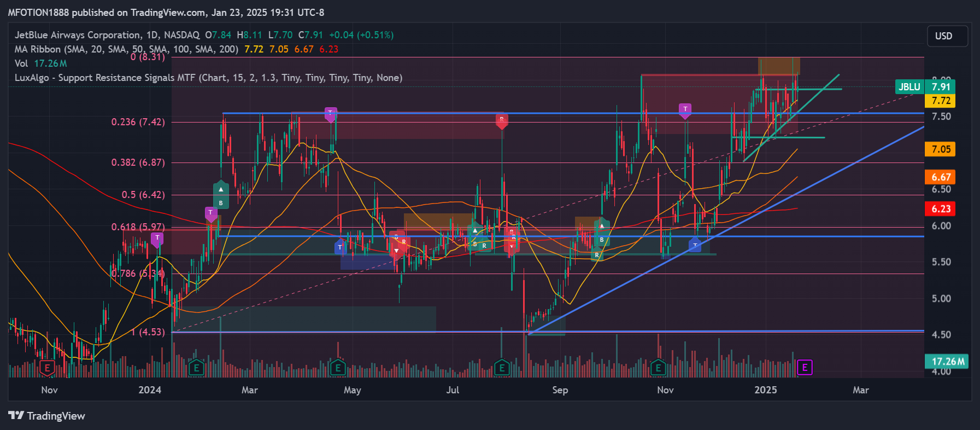Screen dimensions: 980x430
Task: Click the 0.618 (5.97) Fibonacci label
Action: pos(138,226)
